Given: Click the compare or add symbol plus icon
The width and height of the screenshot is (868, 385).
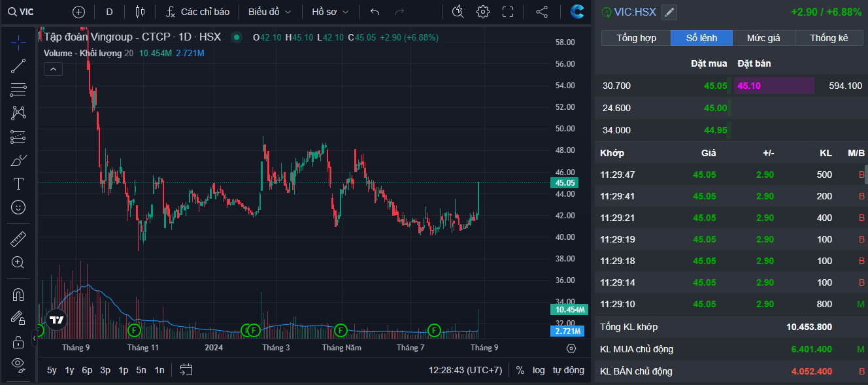Looking at the screenshot, I should (78, 12).
